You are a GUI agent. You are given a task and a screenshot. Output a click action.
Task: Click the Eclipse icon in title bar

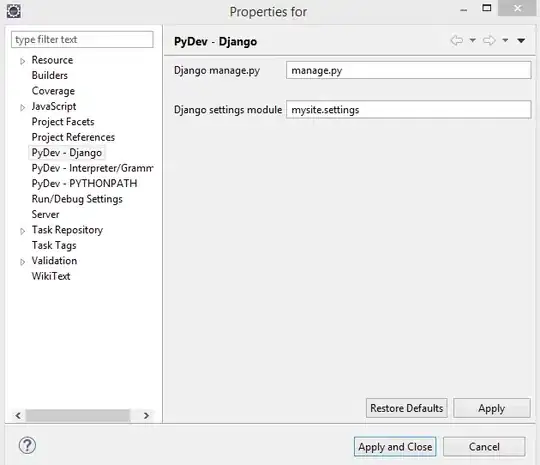point(14,11)
